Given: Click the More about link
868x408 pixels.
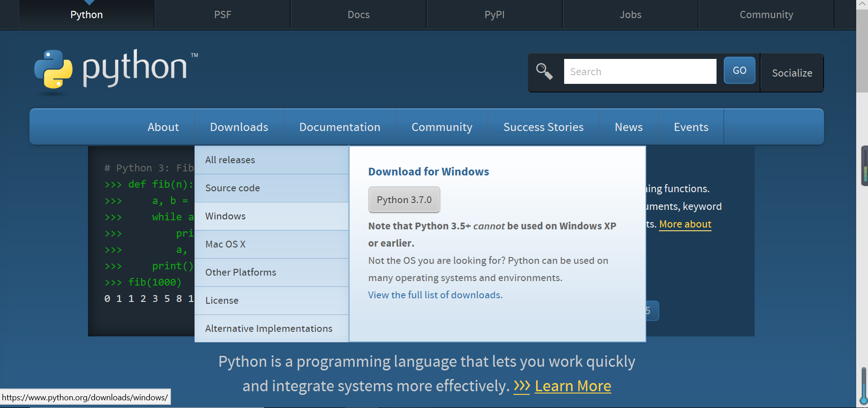Looking at the screenshot, I should click(x=685, y=224).
